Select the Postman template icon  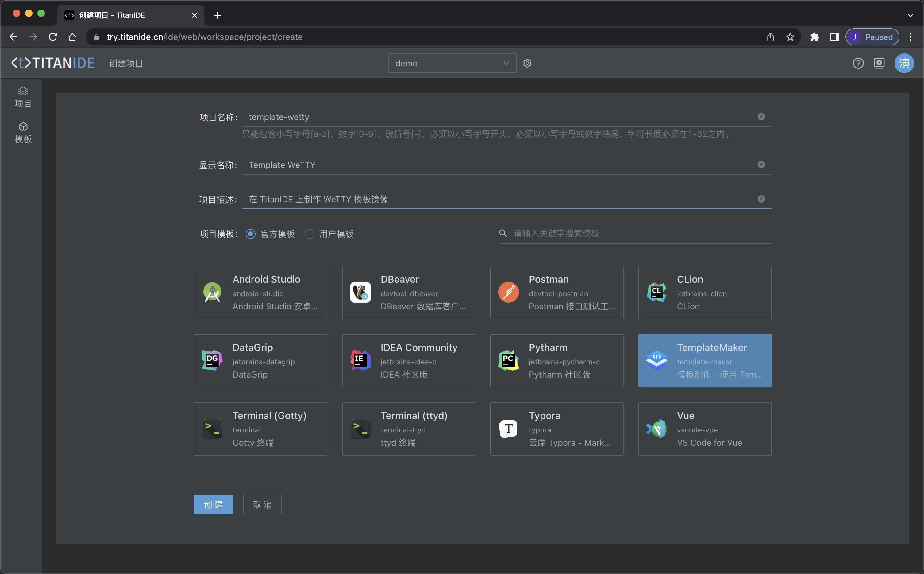pos(508,292)
